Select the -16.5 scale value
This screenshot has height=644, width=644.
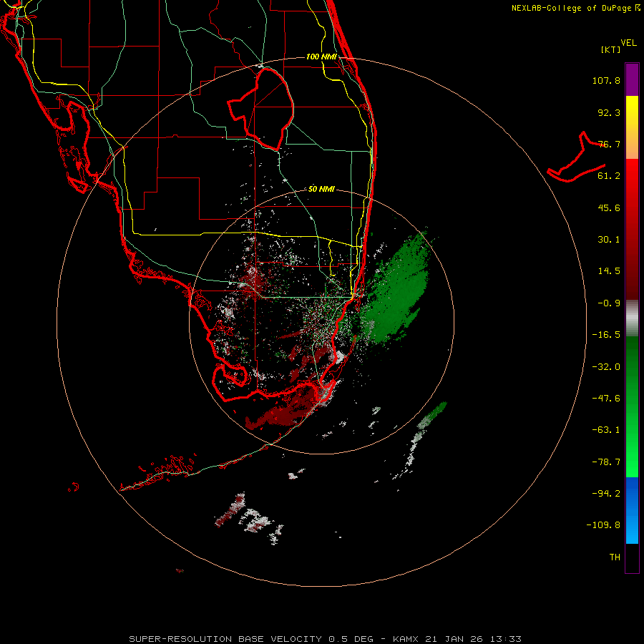point(606,335)
